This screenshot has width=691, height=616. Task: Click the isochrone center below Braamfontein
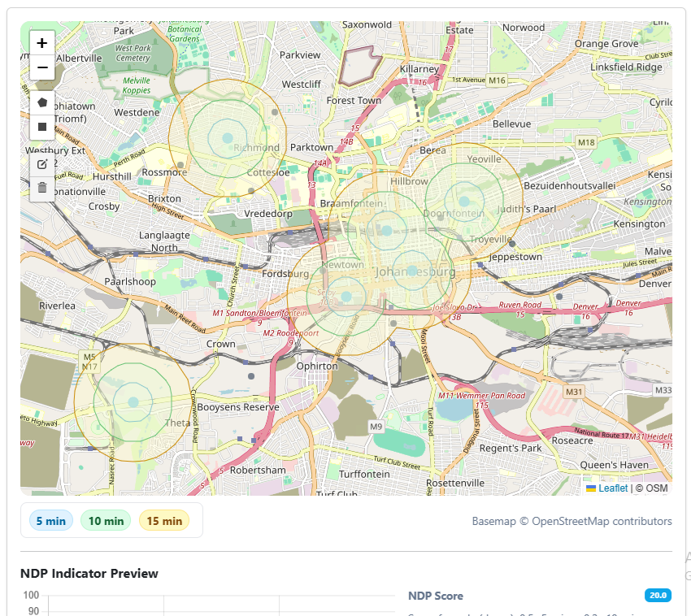(387, 231)
